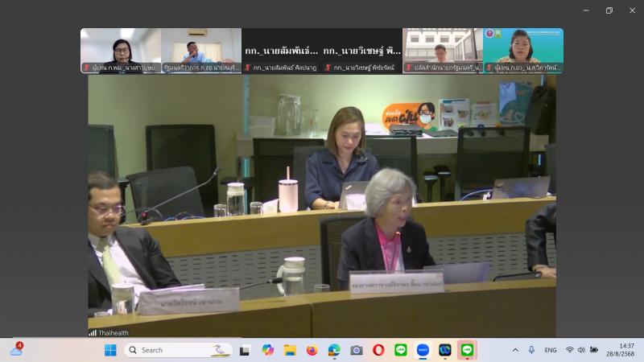
Task: Open the Camera app icon
Action: pyautogui.click(x=357, y=350)
